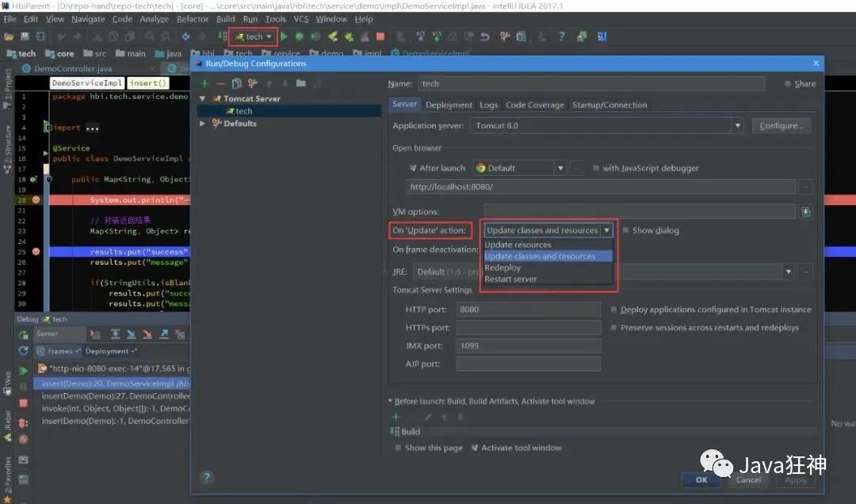Toggle Show dialog checkbox
This screenshot has width=856, height=504.
click(x=625, y=231)
